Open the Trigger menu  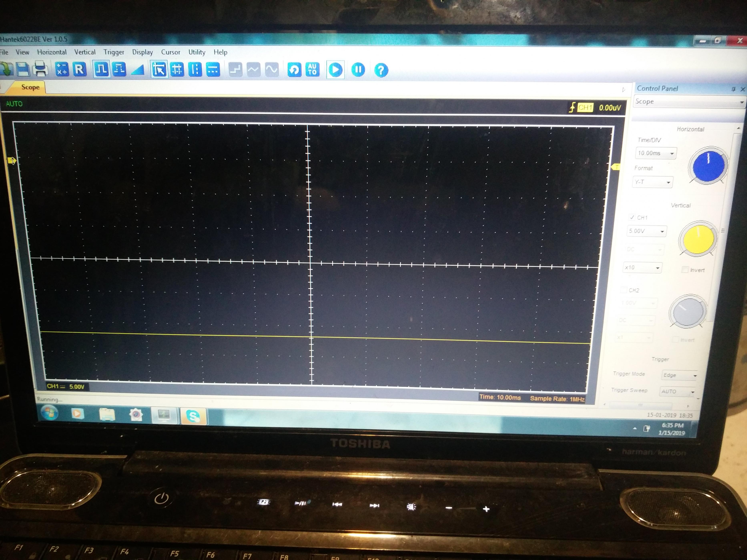coord(114,52)
